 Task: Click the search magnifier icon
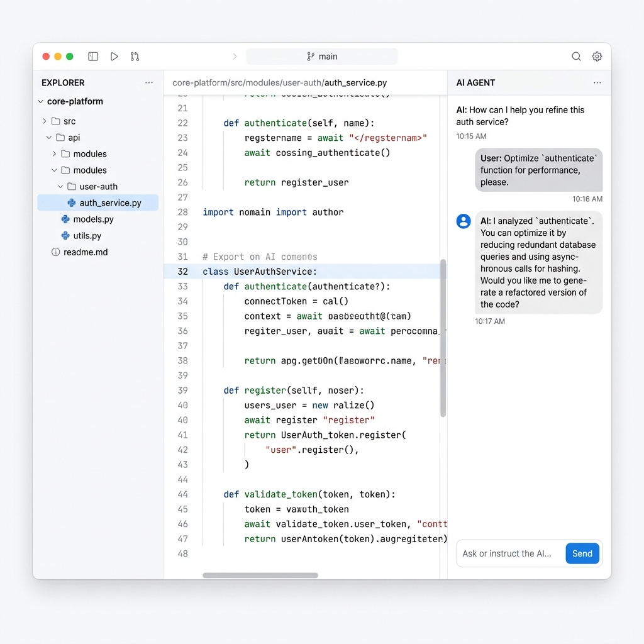tap(576, 56)
